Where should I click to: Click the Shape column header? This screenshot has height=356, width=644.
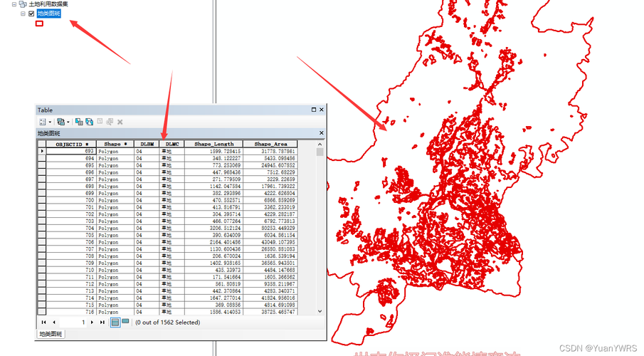click(x=115, y=145)
